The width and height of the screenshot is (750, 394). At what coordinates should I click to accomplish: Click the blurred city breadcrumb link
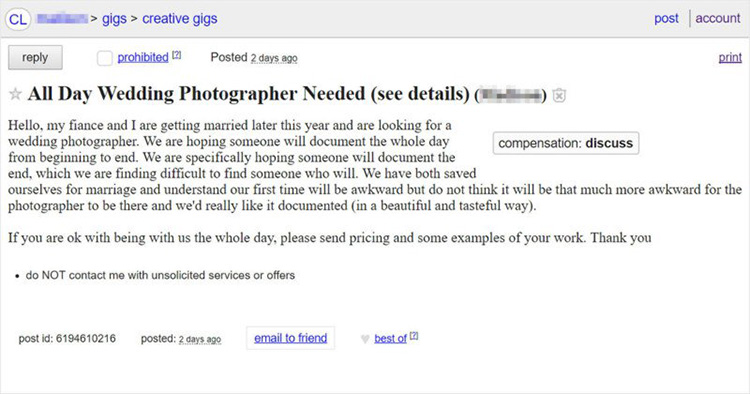[x=62, y=19]
